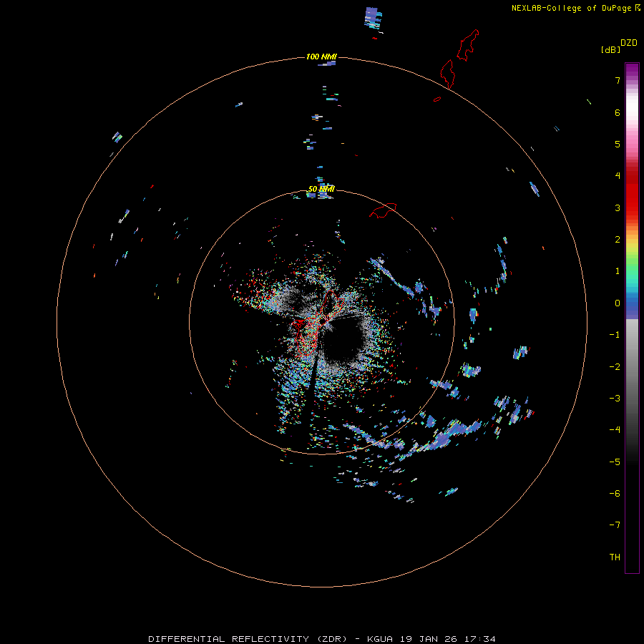The height and width of the screenshot is (644, 644).
Task: Click the -6 value on color scale
Action: (615, 494)
